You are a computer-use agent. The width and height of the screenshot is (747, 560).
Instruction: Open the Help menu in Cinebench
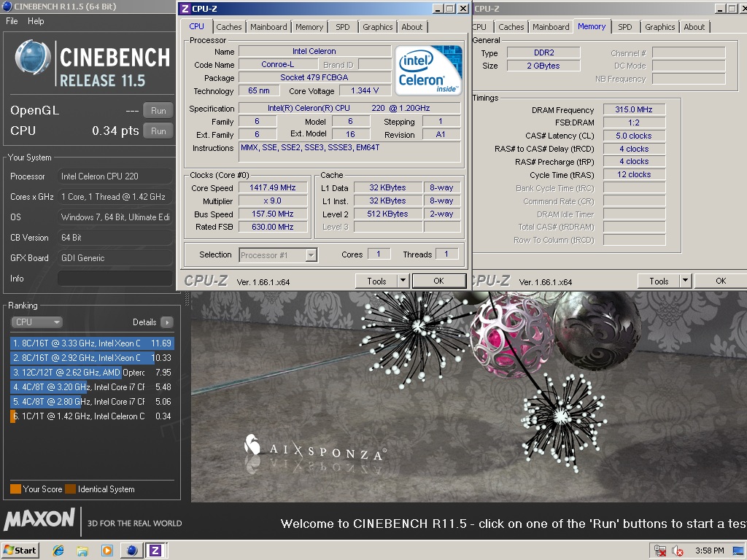36,21
